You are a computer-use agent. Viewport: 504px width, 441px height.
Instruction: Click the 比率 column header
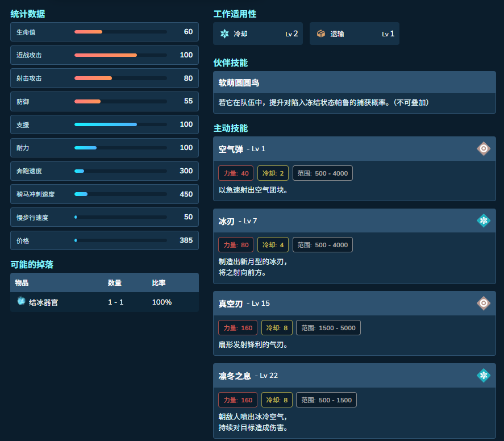pyautogui.click(x=159, y=283)
